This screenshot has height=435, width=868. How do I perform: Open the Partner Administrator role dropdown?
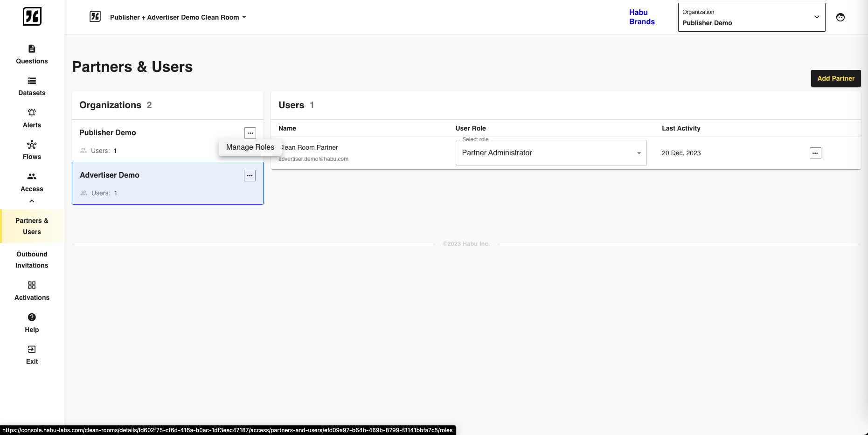tap(551, 153)
